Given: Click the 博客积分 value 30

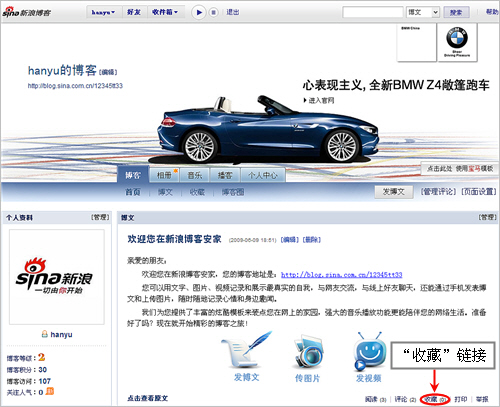Looking at the screenshot, I should coord(42,370).
